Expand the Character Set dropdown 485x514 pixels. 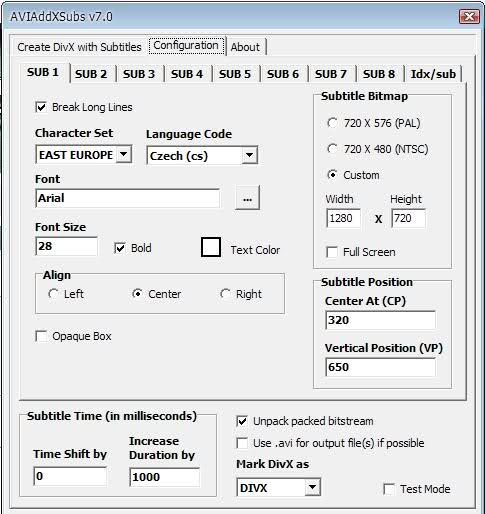pyautogui.click(x=123, y=154)
